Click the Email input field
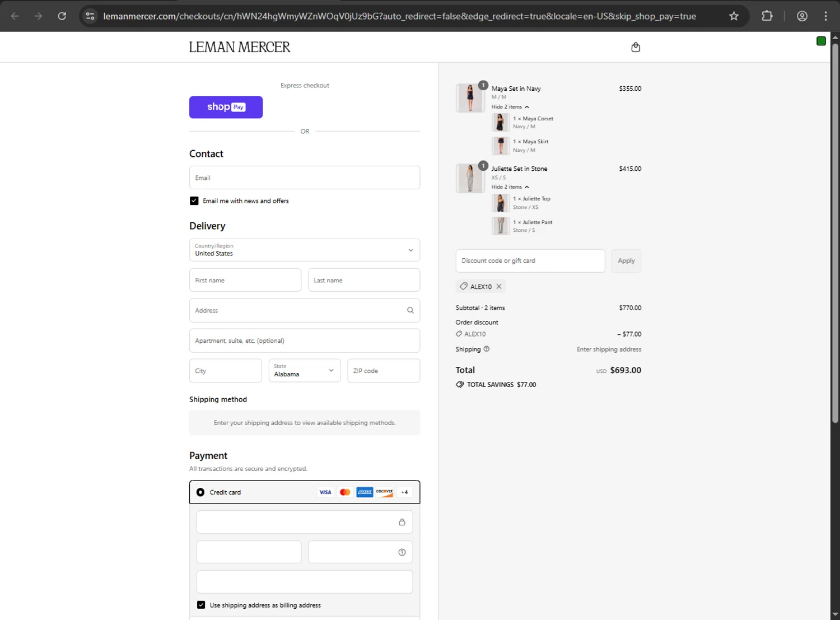The height and width of the screenshot is (620, 840). (305, 178)
